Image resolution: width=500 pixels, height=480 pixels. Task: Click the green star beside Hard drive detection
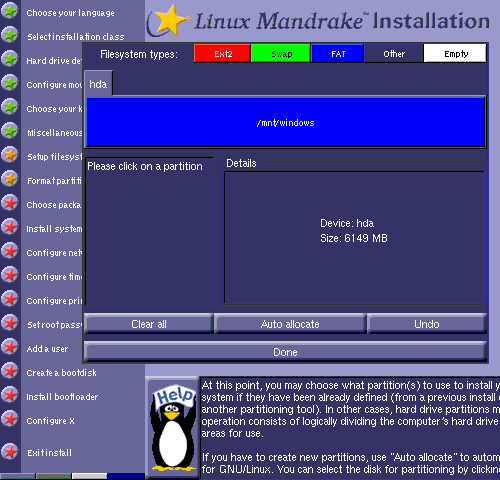pos(10,59)
